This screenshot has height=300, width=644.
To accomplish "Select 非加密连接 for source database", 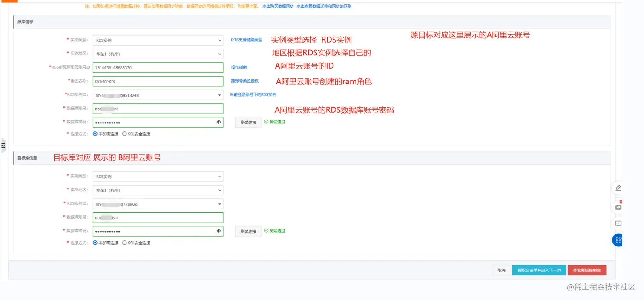I will (106, 134).
